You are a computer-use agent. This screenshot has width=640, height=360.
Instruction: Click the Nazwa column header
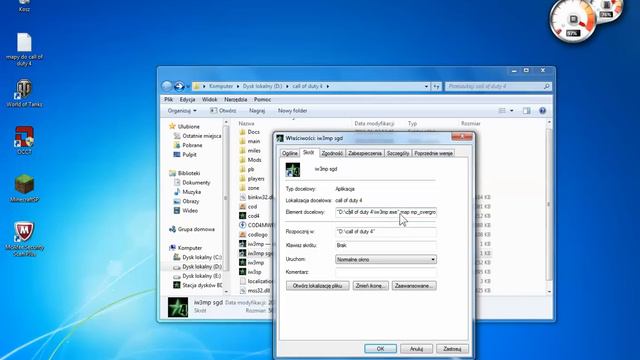[246, 123]
